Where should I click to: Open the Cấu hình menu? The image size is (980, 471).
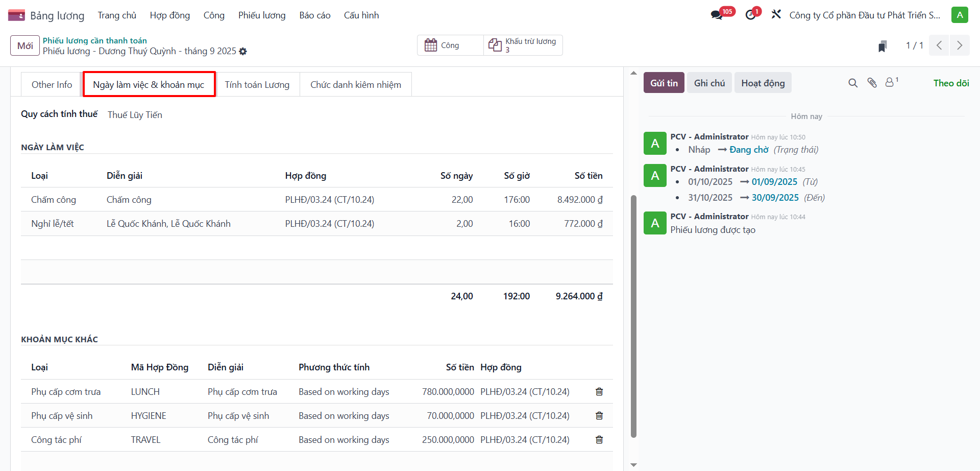click(361, 15)
